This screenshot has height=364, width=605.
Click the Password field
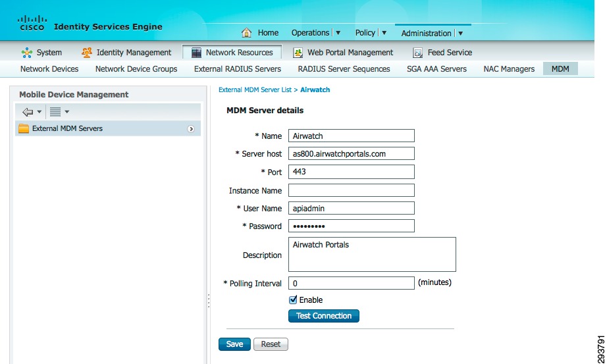click(x=352, y=226)
